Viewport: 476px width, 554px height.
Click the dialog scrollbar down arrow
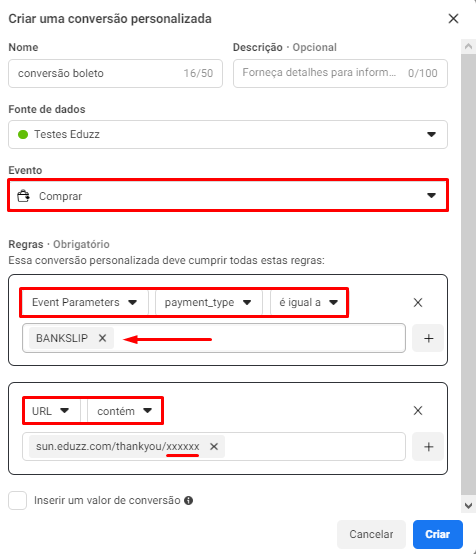468,506
